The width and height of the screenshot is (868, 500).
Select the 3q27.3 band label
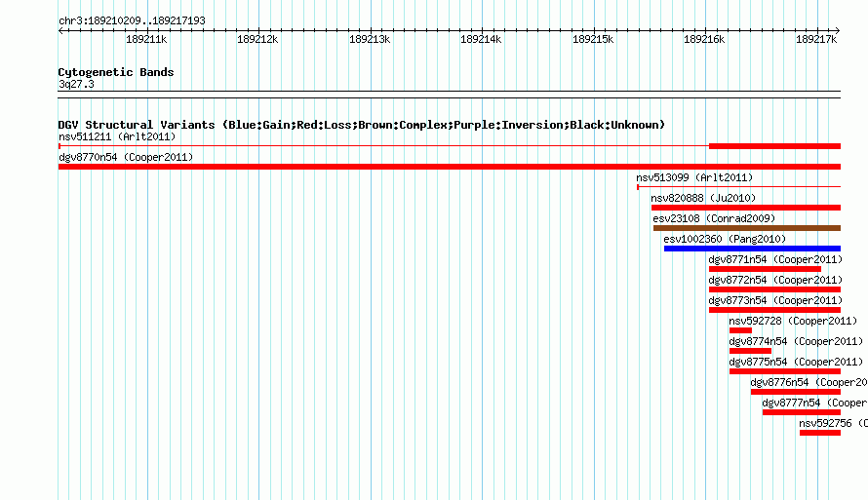[x=76, y=84]
